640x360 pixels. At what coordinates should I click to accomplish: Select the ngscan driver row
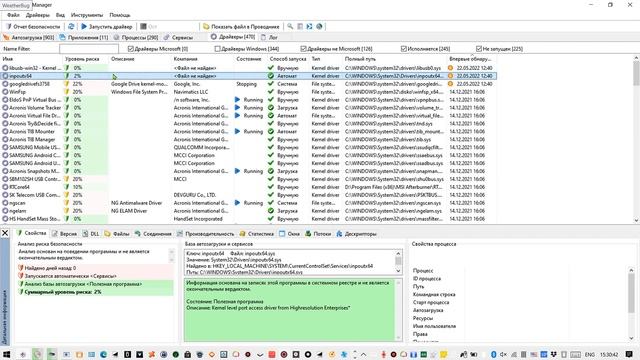point(249,203)
